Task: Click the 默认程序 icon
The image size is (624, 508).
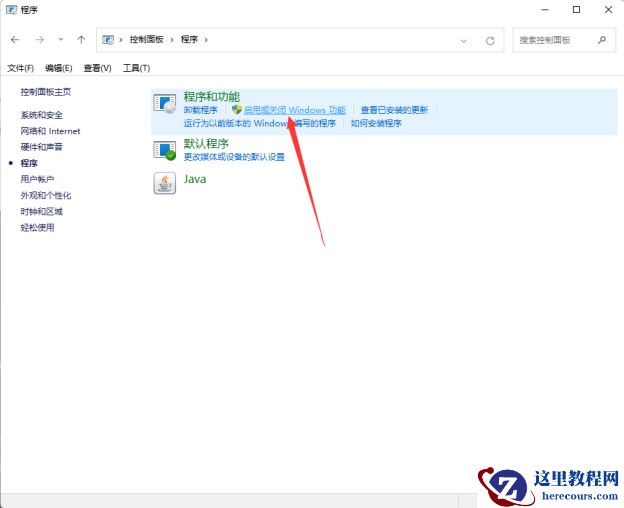Action: (x=165, y=150)
